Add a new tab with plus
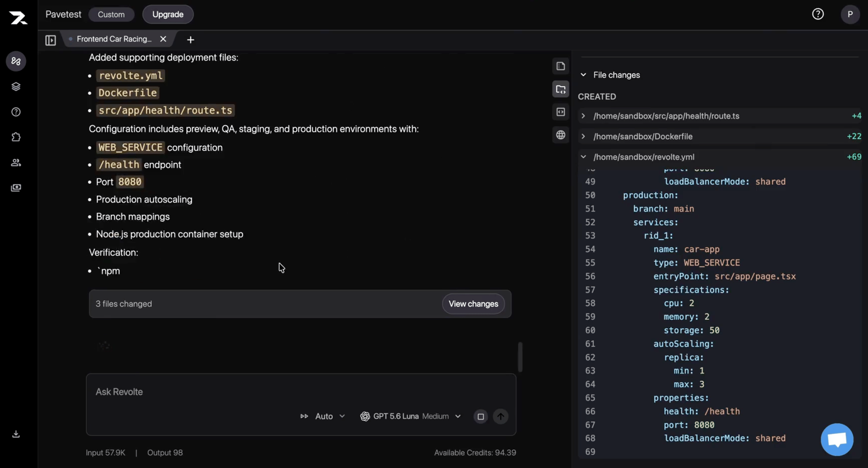Image resolution: width=868 pixels, height=468 pixels. (x=190, y=40)
